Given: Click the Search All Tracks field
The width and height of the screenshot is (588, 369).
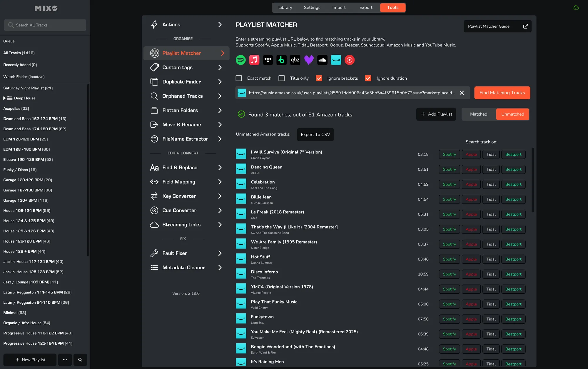Looking at the screenshot, I should (45, 25).
